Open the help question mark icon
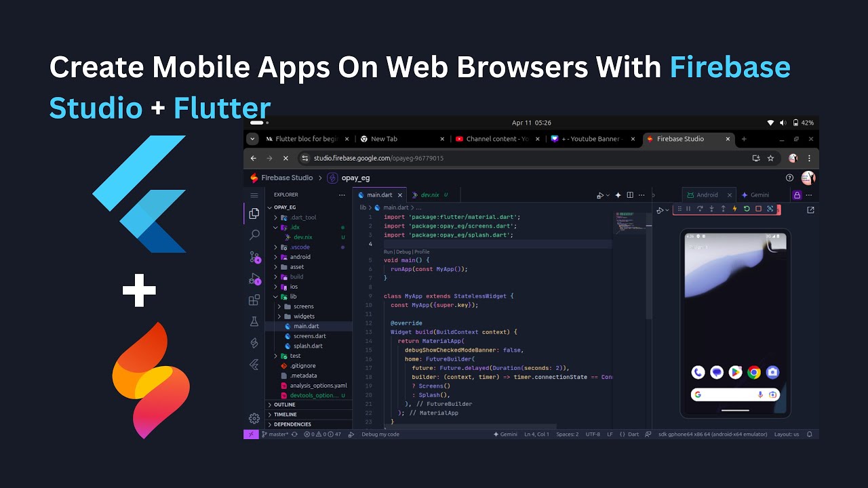This screenshot has height=488, width=868. (x=789, y=178)
